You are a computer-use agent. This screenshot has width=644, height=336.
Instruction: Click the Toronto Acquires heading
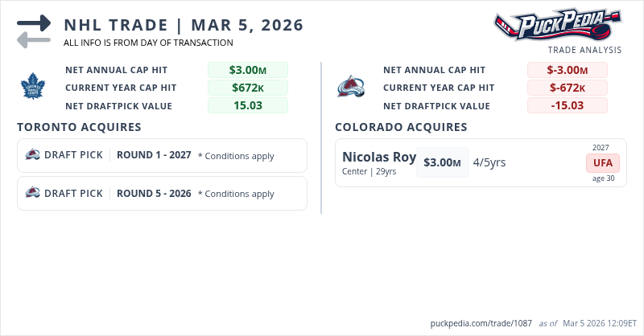(x=79, y=127)
